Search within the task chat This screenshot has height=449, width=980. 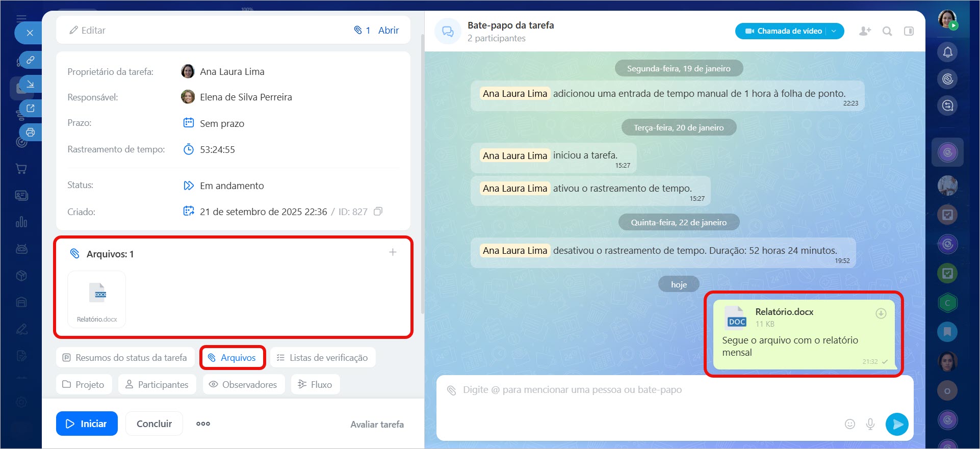tap(887, 31)
